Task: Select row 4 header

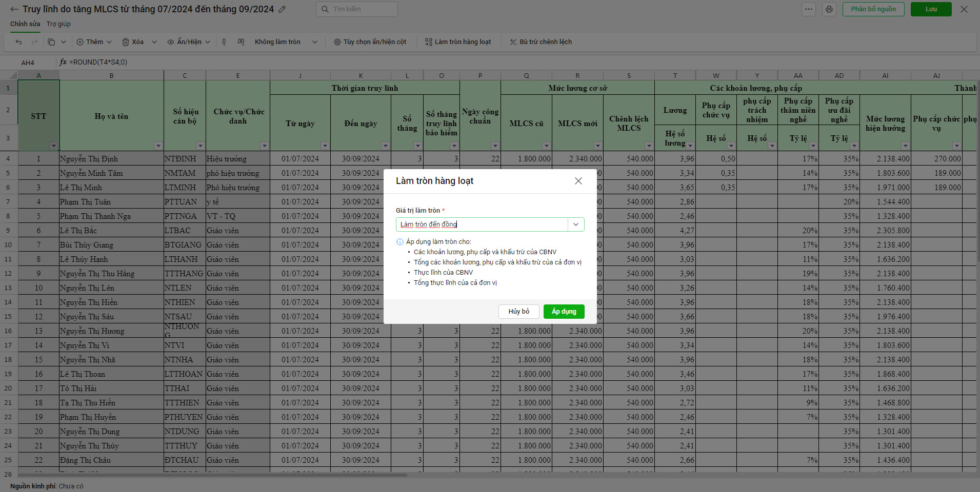Action: [8, 158]
